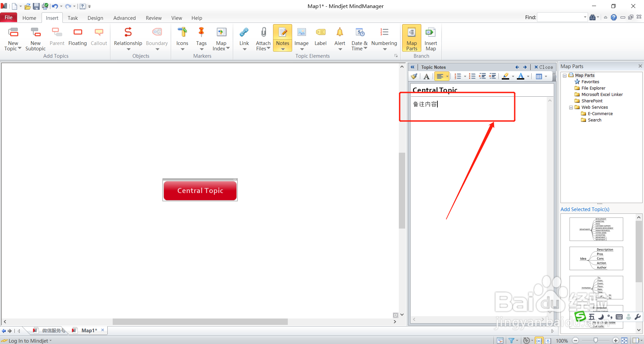This screenshot has height=344, width=644.
Task: Open the highlight color dropdown arrow
Action: 513,77
